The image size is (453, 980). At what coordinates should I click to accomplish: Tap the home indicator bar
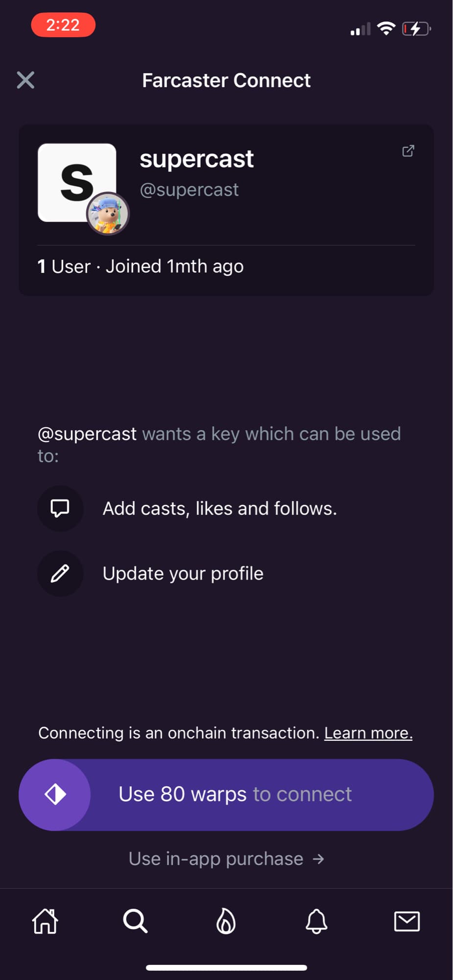pos(226,968)
